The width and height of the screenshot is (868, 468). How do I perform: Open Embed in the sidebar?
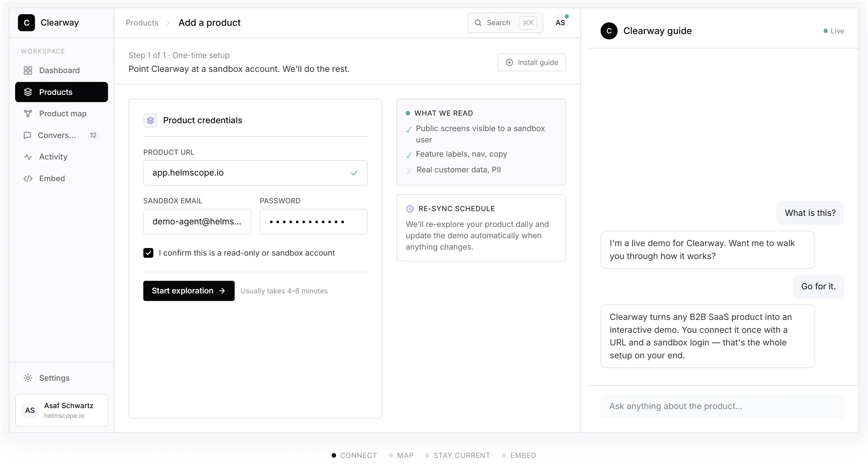(x=61, y=178)
